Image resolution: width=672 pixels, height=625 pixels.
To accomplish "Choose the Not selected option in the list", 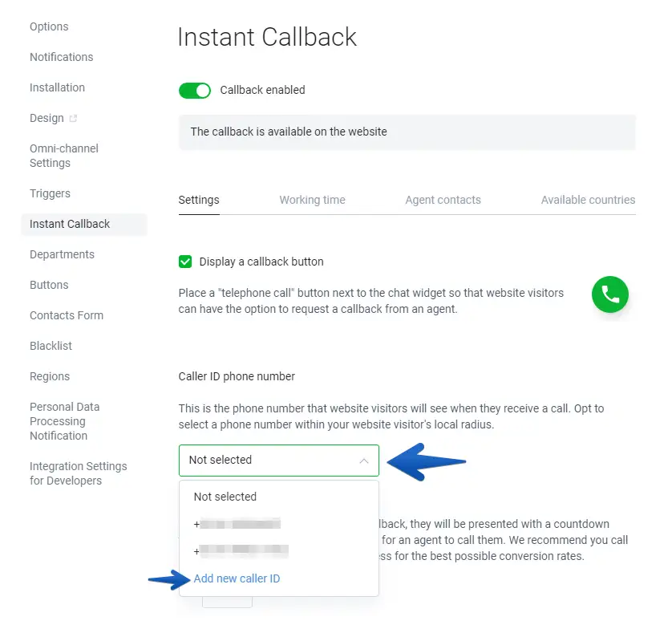I will click(x=225, y=497).
